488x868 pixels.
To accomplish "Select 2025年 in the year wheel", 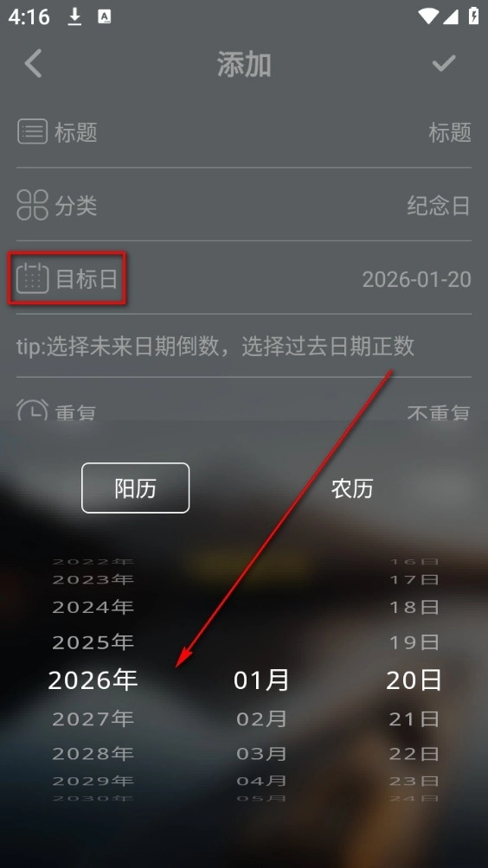I will tap(93, 642).
